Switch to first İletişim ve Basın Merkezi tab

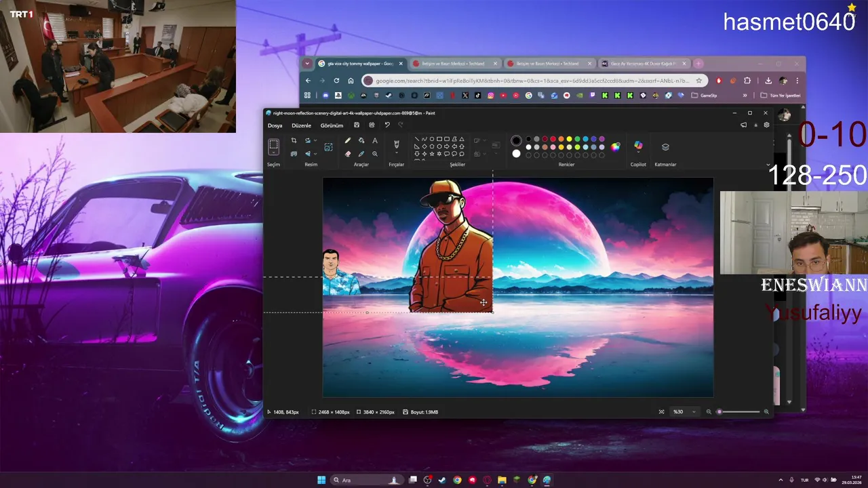pyautogui.click(x=455, y=64)
